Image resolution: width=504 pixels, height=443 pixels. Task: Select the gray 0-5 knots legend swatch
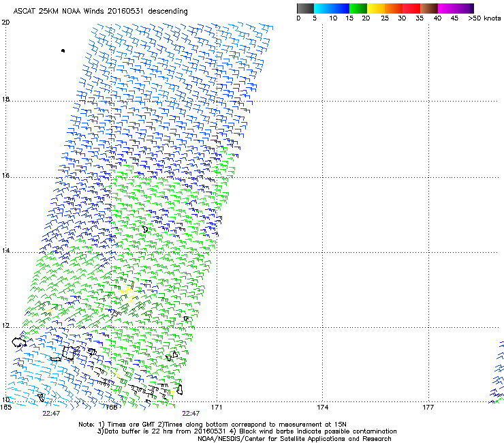[305, 8]
